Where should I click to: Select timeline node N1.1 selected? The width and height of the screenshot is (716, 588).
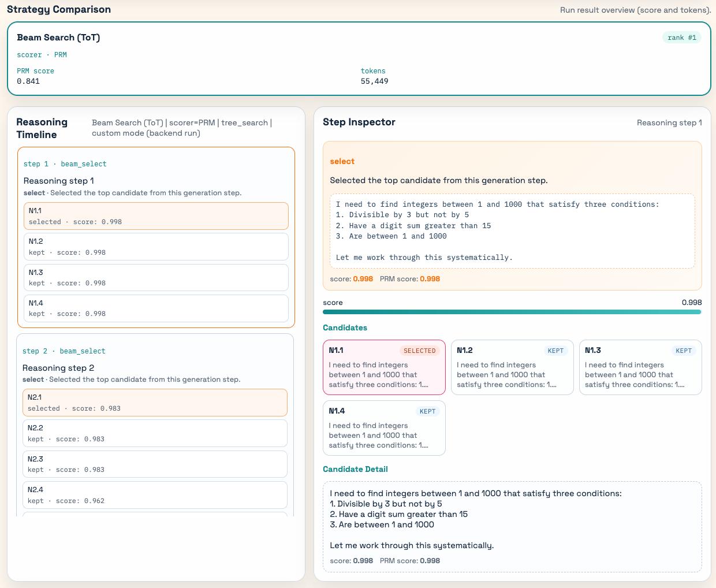pyautogui.click(x=156, y=216)
